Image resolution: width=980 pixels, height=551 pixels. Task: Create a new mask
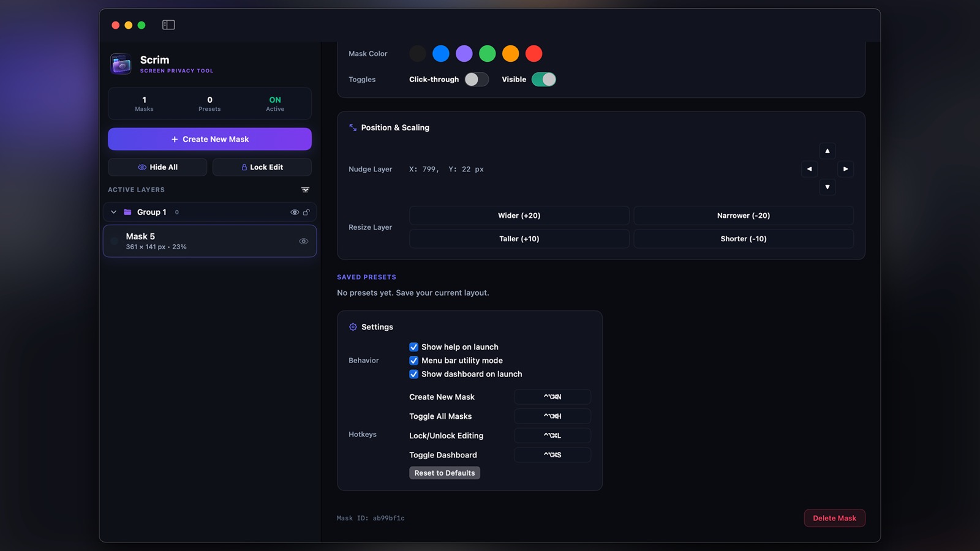209,139
